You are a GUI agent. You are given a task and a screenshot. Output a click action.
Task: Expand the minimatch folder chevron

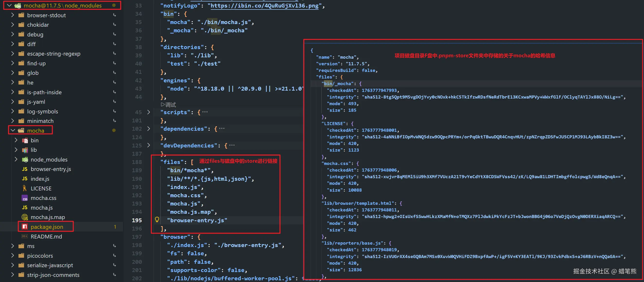pyautogui.click(x=12, y=121)
